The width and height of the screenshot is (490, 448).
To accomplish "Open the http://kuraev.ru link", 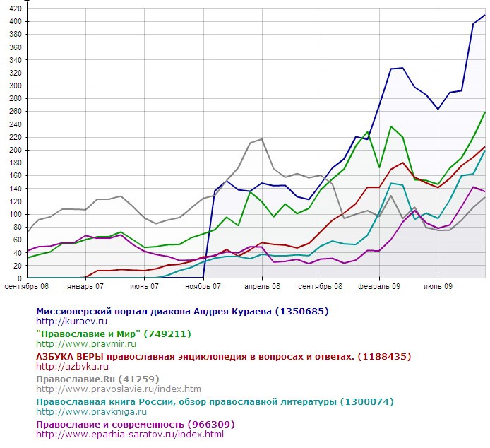I will pyautogui.click(x=68, y=321).
